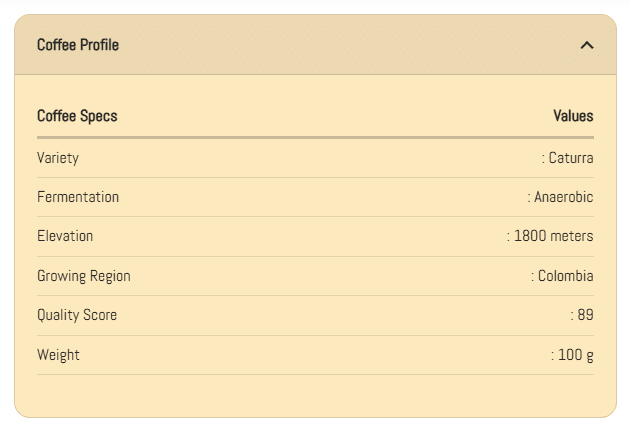The image size is (630, 430).
Task: Click the Caturra value
Action: click(570, 158)
